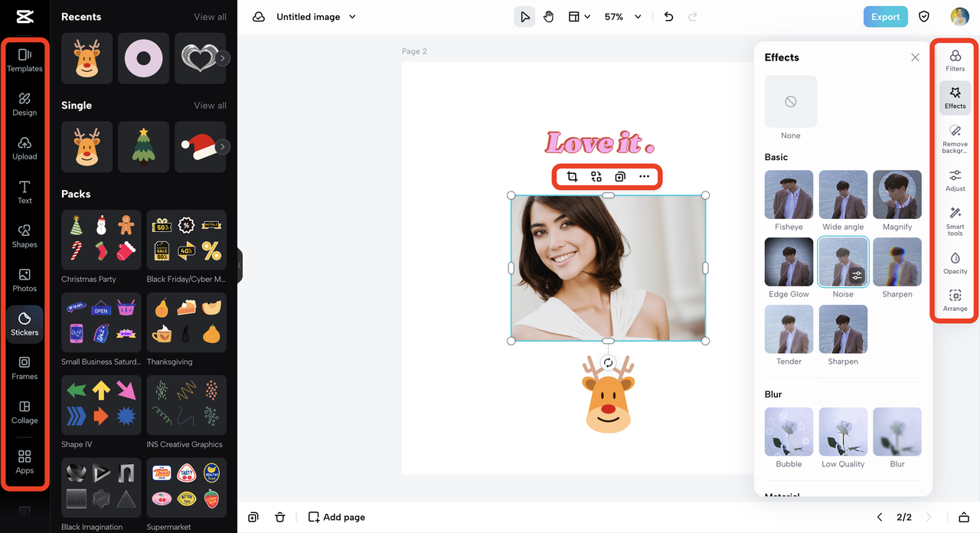Select the Text tool in sidebar
This screenshot has width=980, height=533.
pos(24,192)
